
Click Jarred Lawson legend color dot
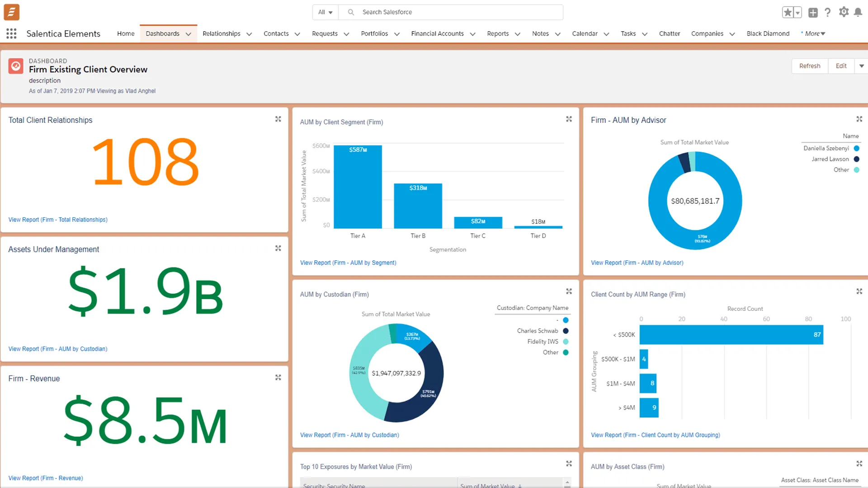[x=856, y=159]
